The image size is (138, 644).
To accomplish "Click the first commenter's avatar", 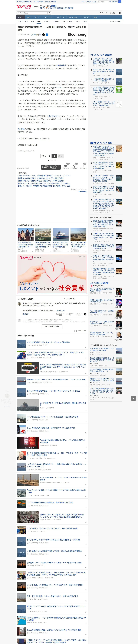I will pos(19,304).
